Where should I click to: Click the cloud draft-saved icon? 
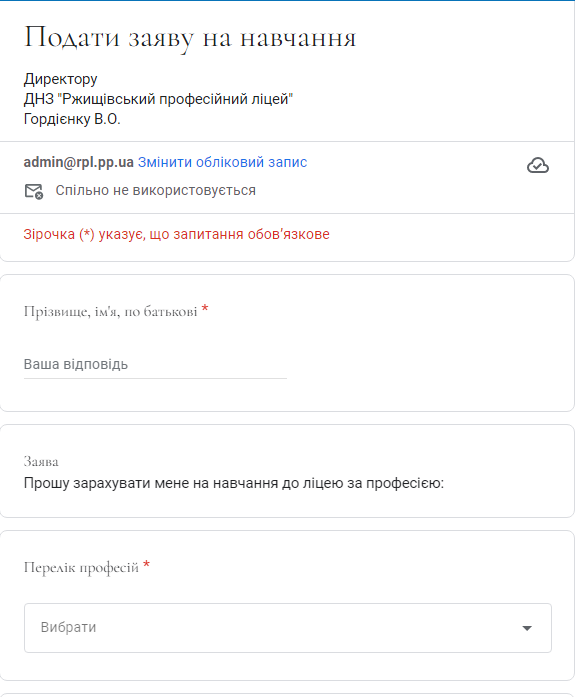538,165
